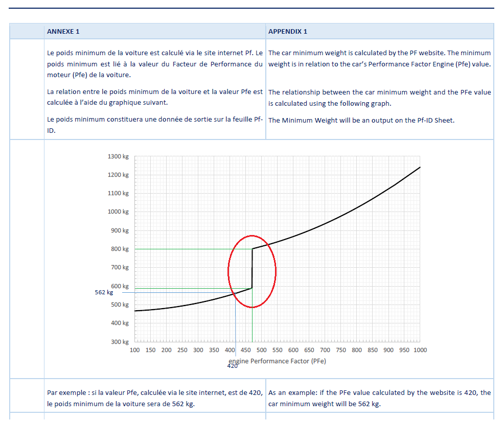Click the 1000 value on the x-axis
504x421 pixels.
click(x=420, y=350)
